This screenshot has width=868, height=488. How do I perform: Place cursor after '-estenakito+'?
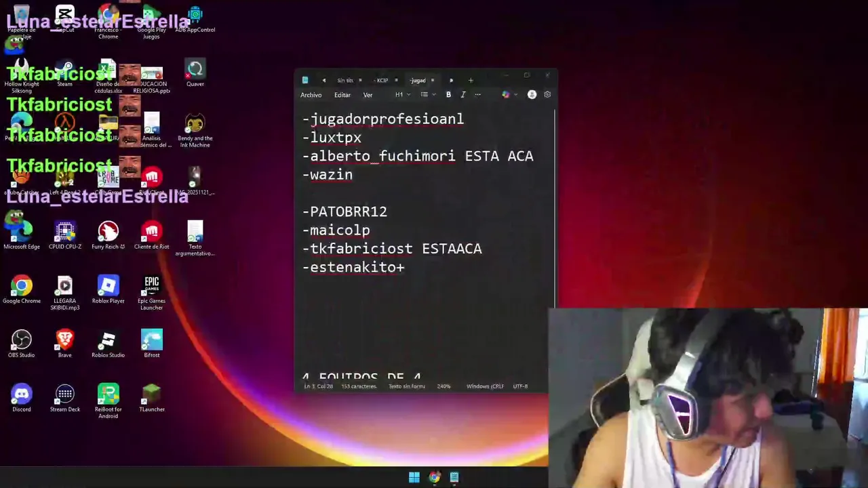pyautogui.click(x=406, y=267)
